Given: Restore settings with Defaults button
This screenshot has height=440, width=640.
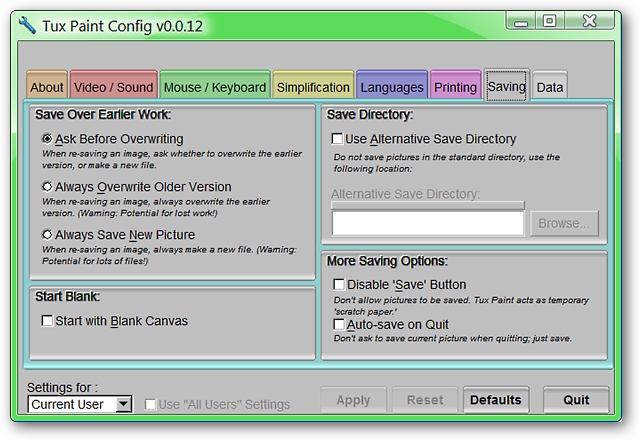Looking at the screenshot, I should (496, 400).
